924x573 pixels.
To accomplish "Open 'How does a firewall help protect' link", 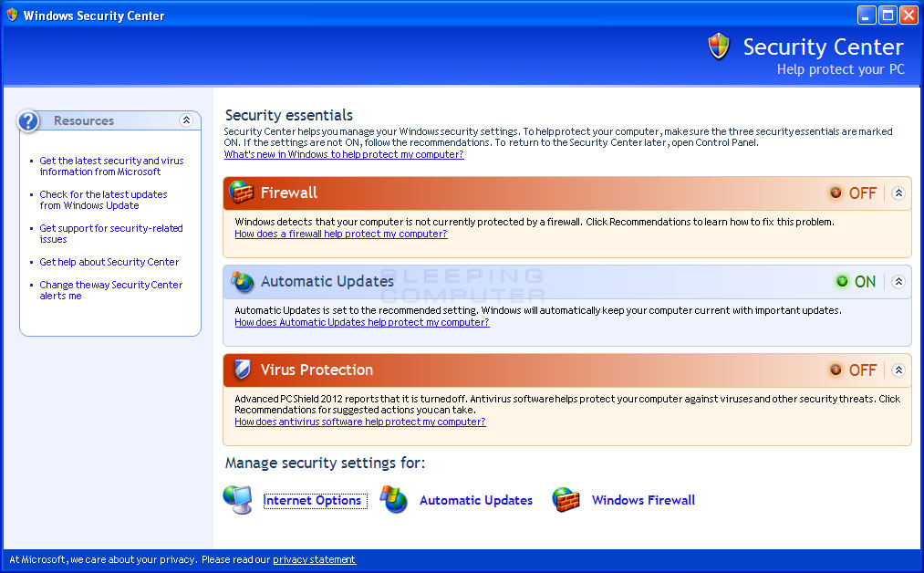I will point(340,234).
